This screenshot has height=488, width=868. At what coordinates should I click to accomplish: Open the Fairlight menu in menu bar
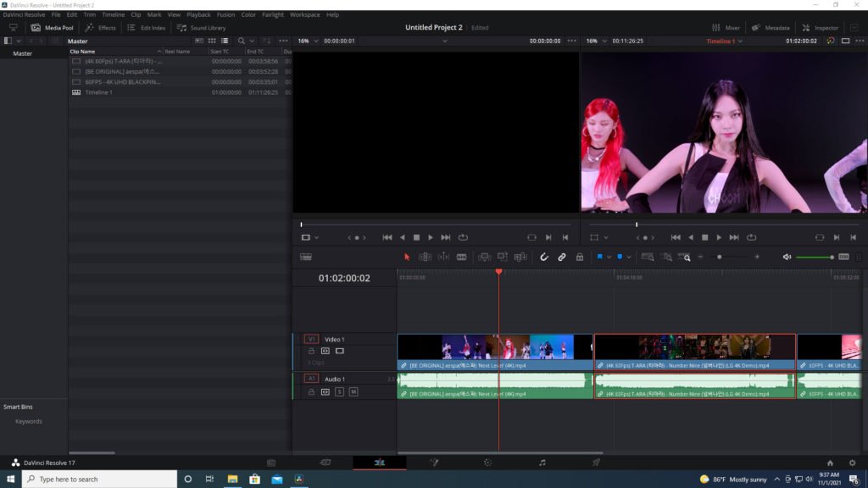[x=273, y=14]
